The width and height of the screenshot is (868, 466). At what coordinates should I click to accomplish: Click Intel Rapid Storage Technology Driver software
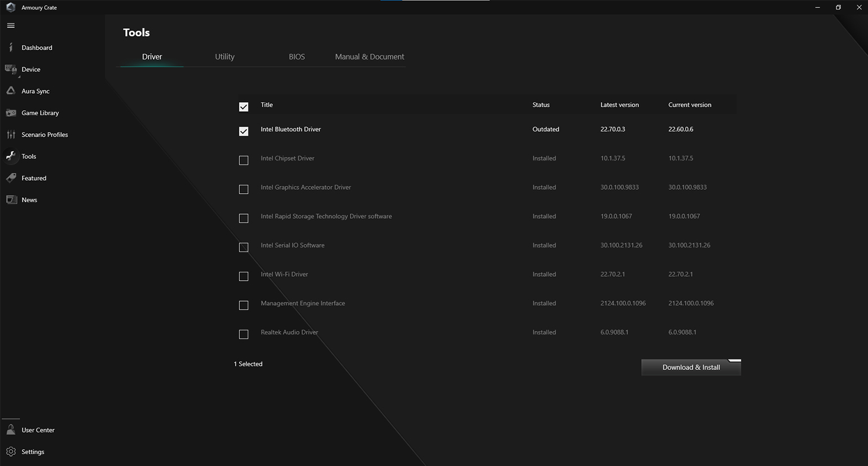click(x=326, y=216)
